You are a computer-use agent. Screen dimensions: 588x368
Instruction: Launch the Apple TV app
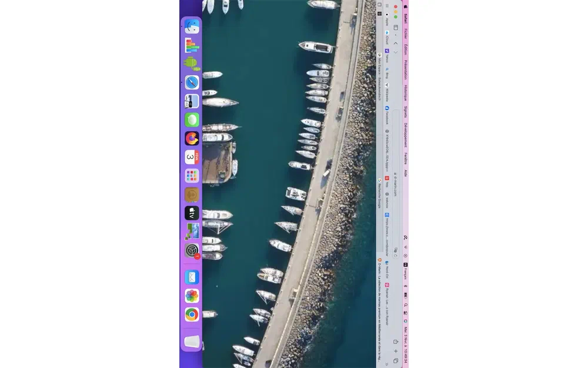pyautogui.click(x=192, y=213)
